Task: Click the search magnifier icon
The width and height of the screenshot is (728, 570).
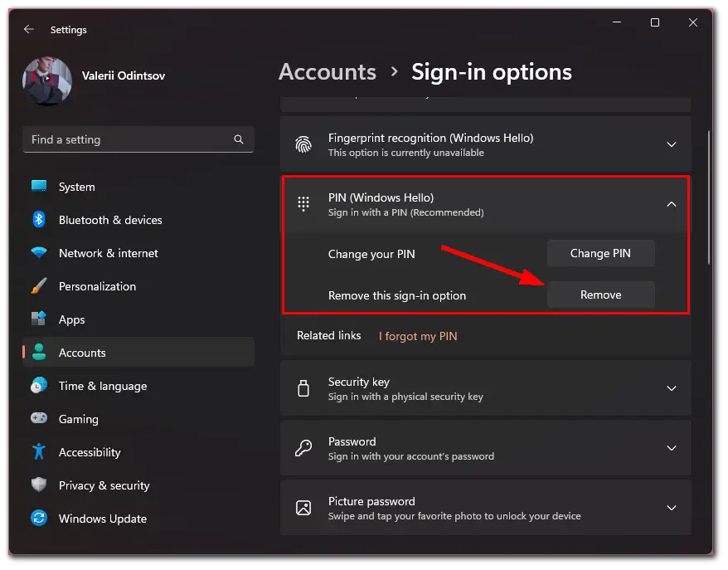Action: tap(239, 139)
